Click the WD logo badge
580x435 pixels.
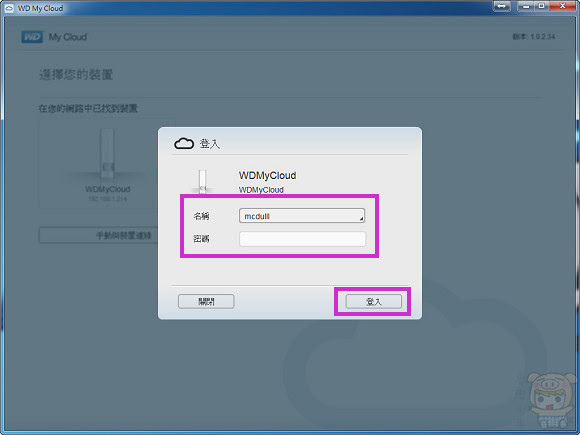pyautogui.click(x=32, y=37)
